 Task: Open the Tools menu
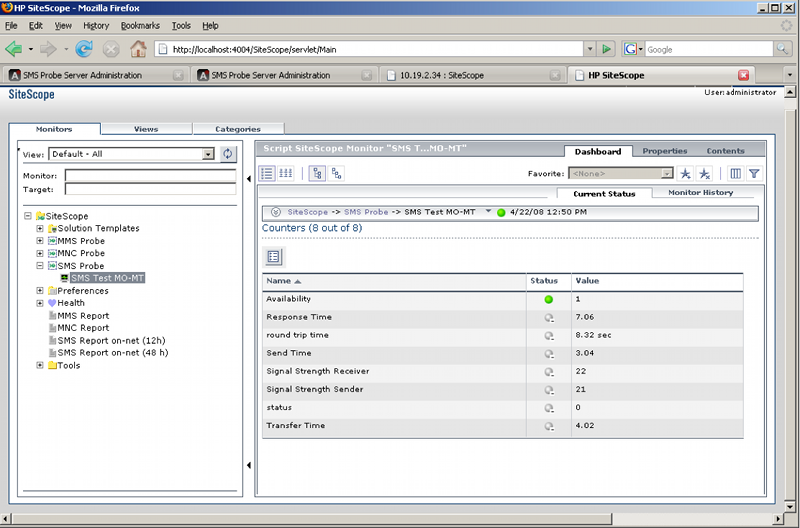coord(181,26)
